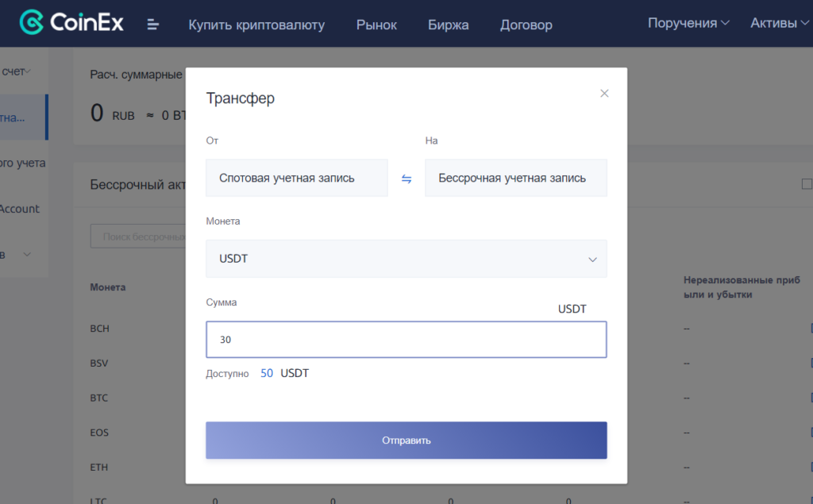Click the Сумма input containing 30

(x=406, y=339)
